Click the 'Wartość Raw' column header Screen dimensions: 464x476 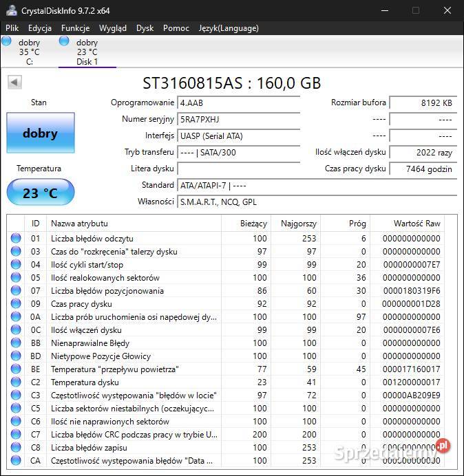pyautogui.click(x=416, y=224)
